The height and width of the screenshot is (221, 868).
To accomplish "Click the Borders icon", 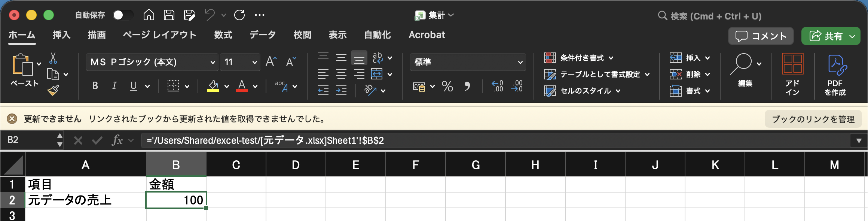I will tap(173, 86).
